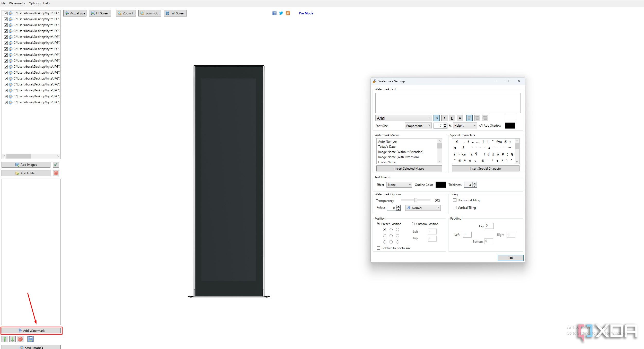Move watermark up with green arrow
The width and height of the screenshot is (644, 349).
click(x=5, y=339)
